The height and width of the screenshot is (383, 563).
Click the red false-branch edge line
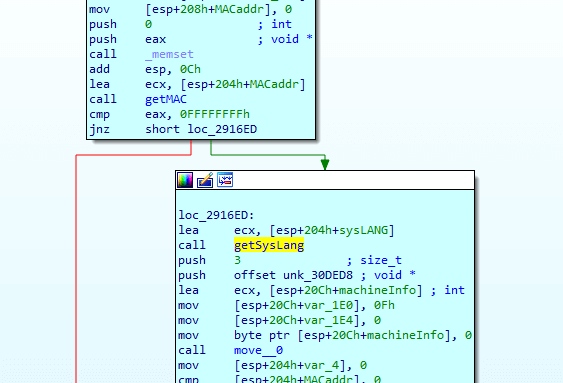coord(76,269)
